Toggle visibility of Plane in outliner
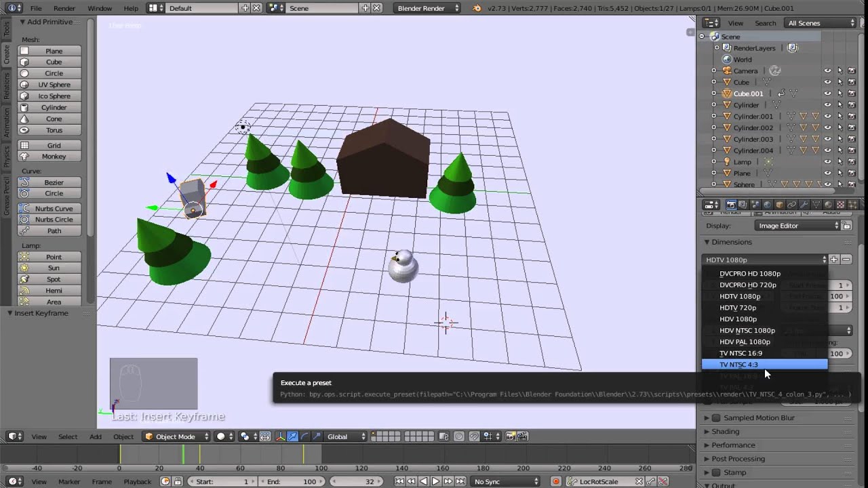 pyautogui.click(x=827, y=174)
